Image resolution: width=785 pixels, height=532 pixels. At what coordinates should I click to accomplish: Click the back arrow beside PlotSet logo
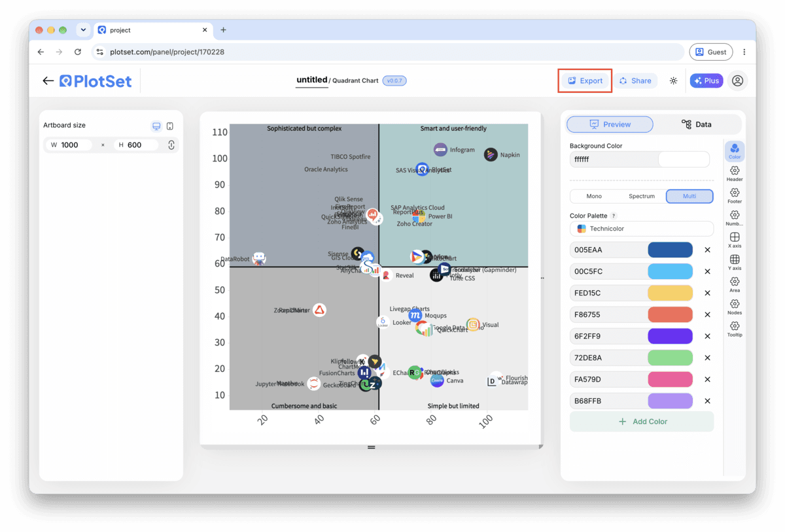48,81
